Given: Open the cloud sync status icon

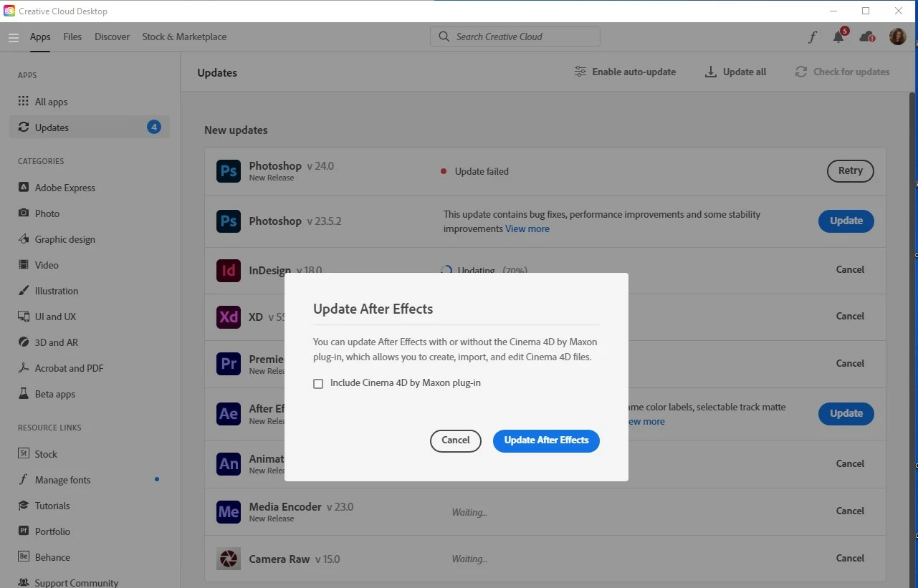Looking at the screenshot, I should (867, 37).
